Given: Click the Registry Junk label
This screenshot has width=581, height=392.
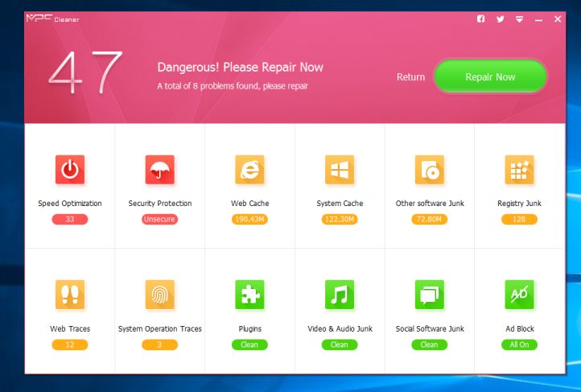Looking at the screenshot, I should point(520,204).
